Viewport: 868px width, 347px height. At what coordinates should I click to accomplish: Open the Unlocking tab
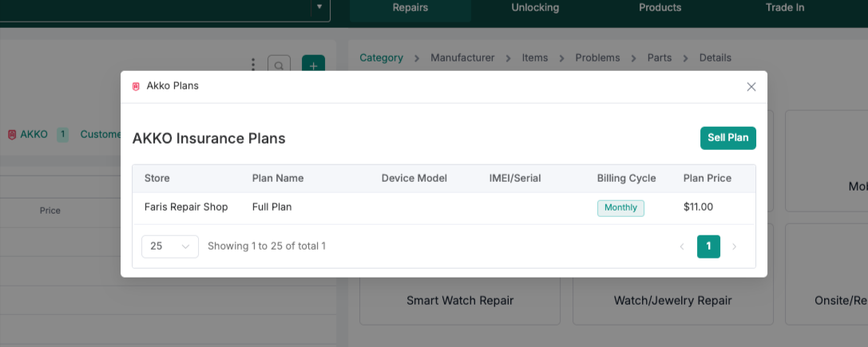tap(535, 8)
